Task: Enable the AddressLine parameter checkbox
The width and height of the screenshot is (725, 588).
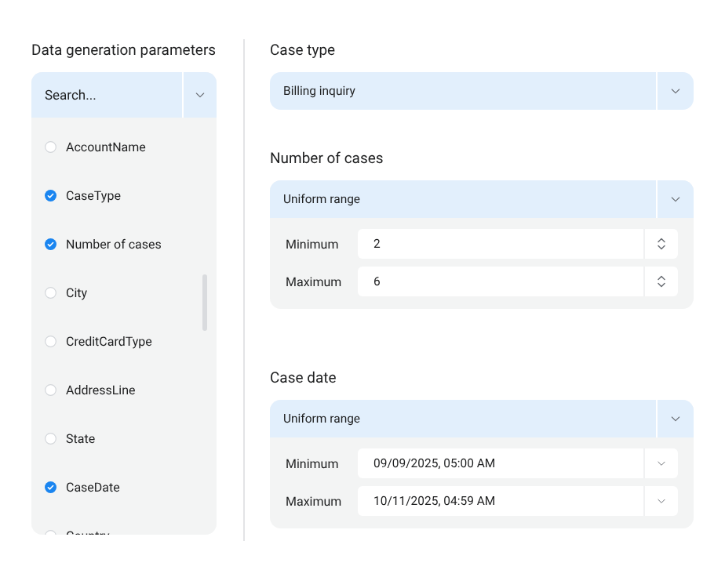Action: point(50,390)
